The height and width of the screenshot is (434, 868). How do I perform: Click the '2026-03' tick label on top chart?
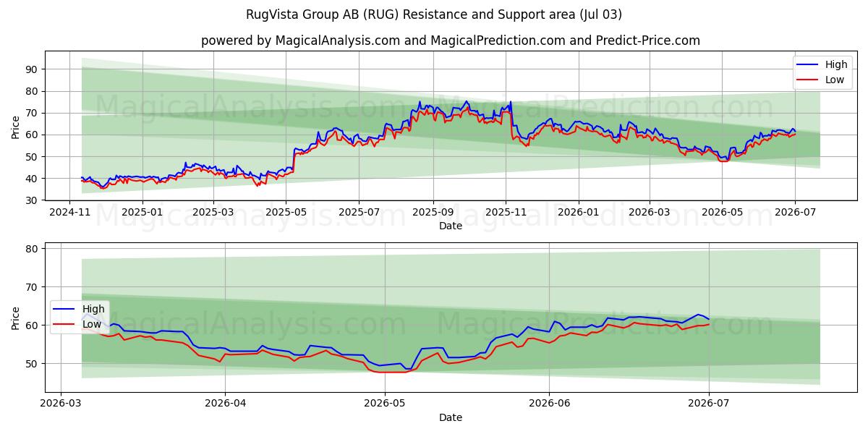[649, 211]
